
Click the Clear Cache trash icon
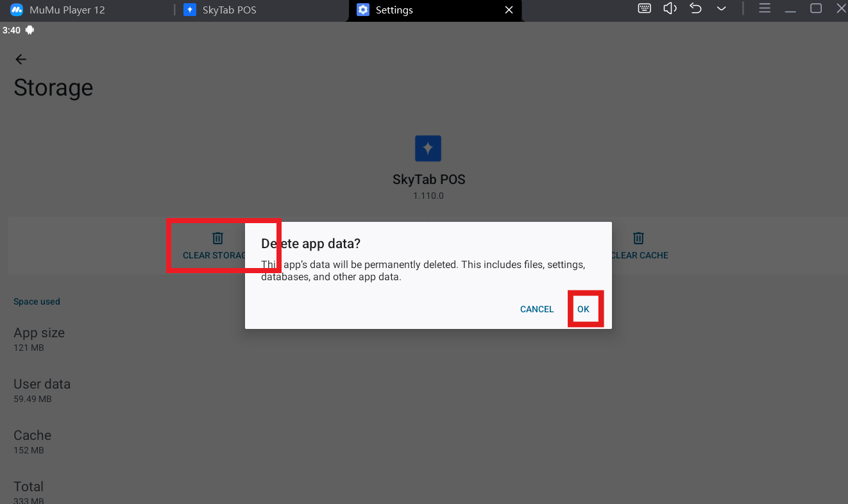pos(638,238)
